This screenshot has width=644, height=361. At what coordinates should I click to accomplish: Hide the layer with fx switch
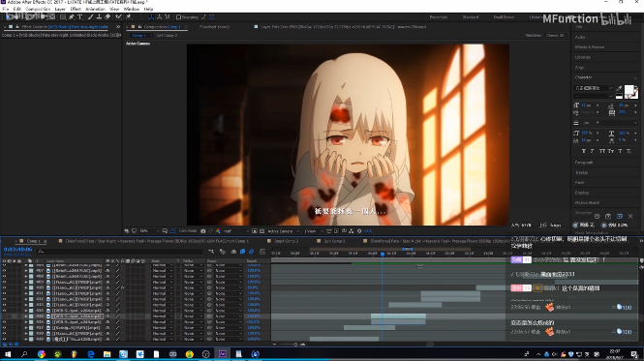(4, 287)
